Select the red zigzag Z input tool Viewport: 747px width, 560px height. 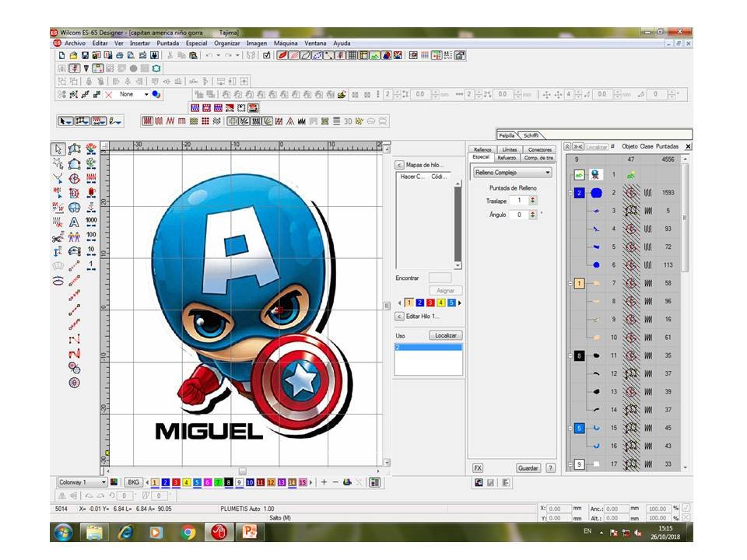74,354
